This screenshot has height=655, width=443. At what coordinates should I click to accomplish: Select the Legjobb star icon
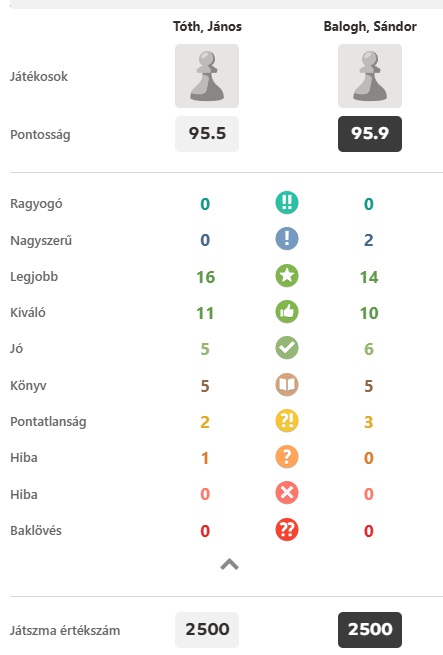click(x=287, y=276)
